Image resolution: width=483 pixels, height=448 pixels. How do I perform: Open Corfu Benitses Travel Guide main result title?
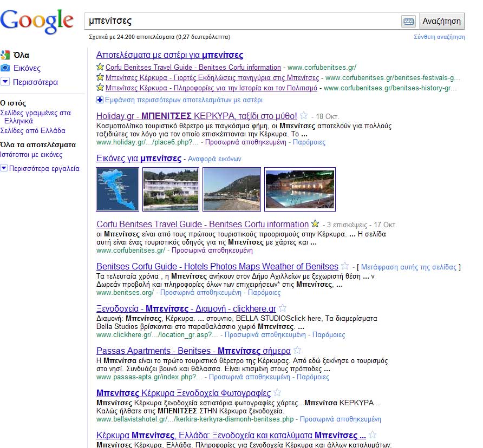[203, 224]
